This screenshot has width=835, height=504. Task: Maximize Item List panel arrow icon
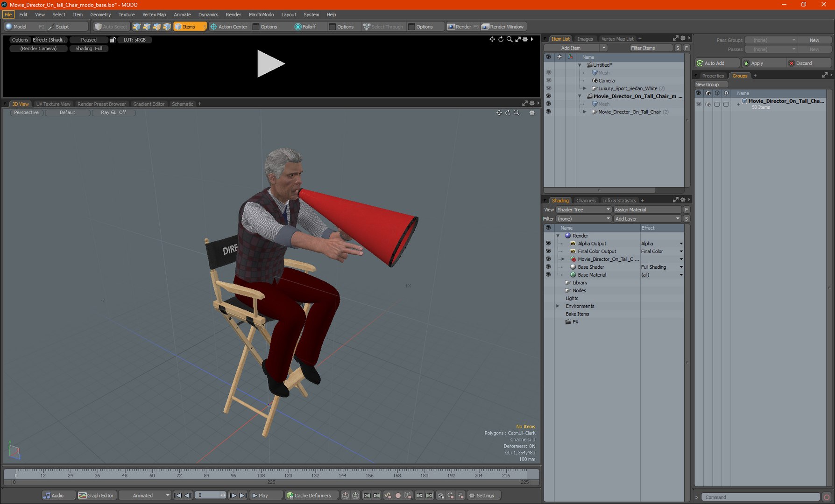(x=675, y=38)
